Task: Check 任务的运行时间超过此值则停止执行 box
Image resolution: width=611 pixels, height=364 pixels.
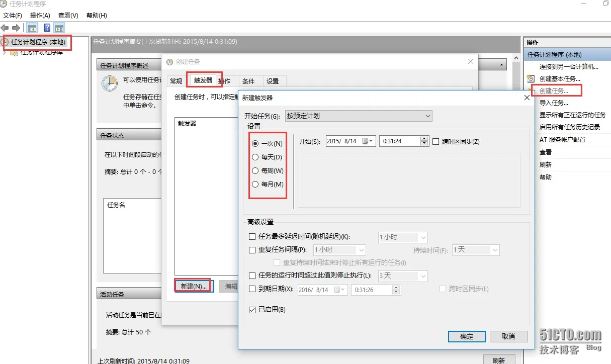Action: coord(252,276)
